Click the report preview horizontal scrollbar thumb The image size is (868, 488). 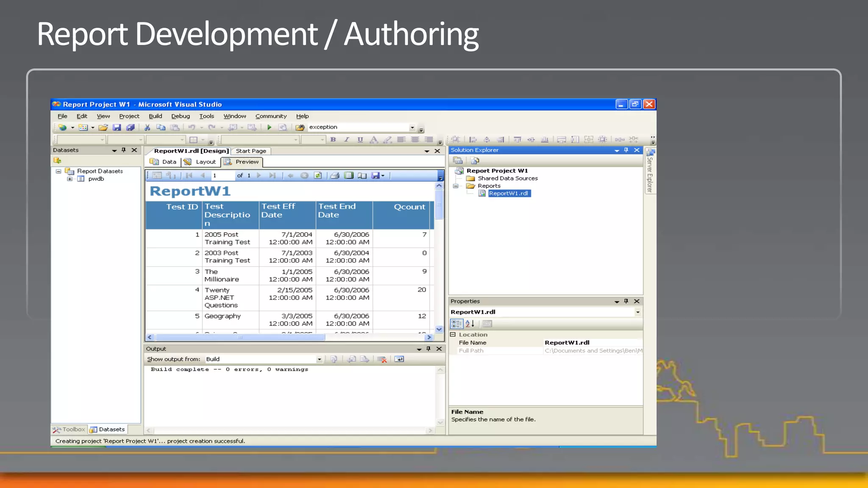pyautogui.click(x=240, y=338)
